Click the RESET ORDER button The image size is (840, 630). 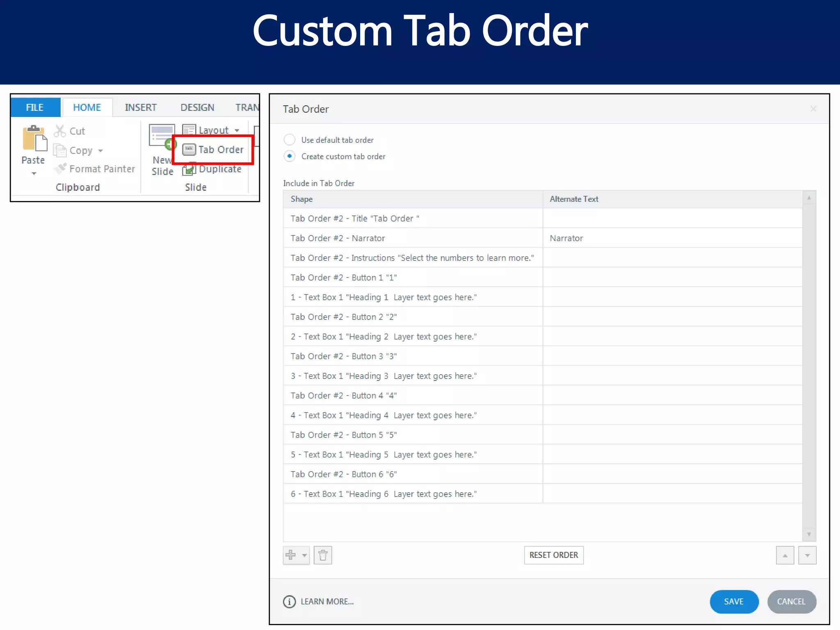pyautogui.click(x=554, y=555)
